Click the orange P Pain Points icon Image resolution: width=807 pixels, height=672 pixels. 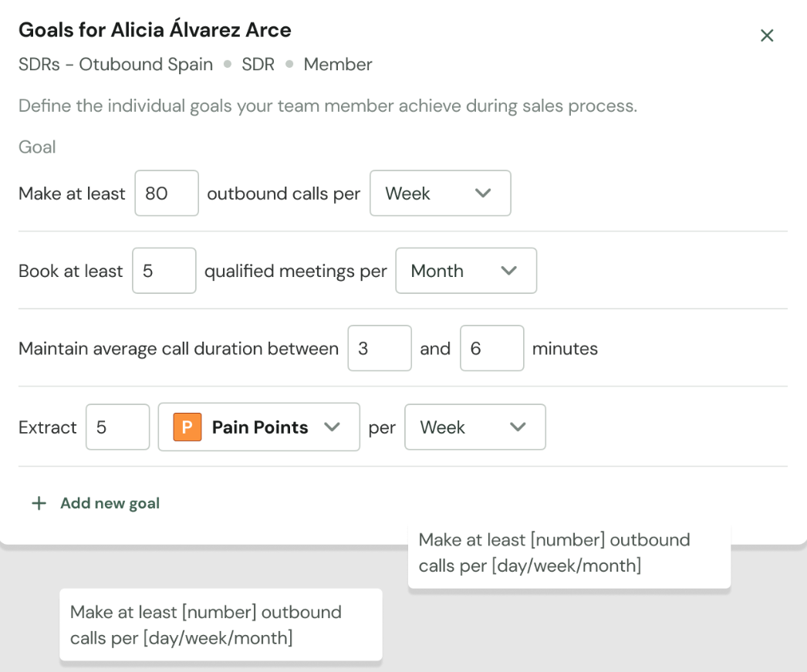187,427
